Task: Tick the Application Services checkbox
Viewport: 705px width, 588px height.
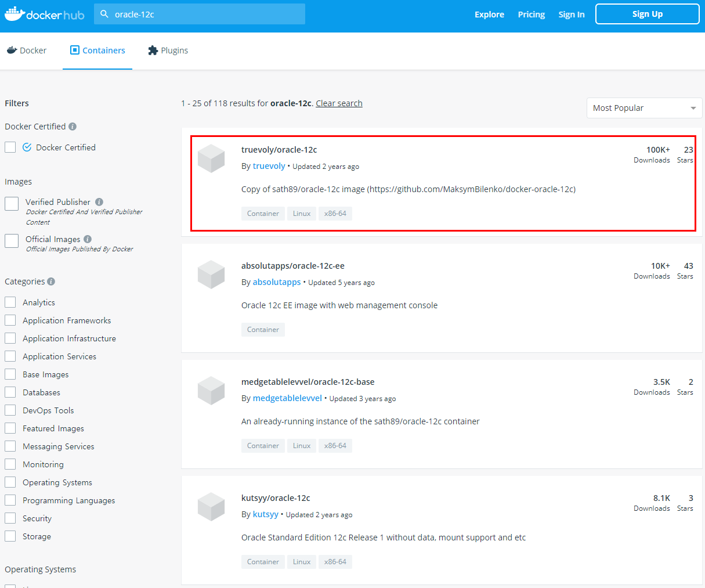Action: point(10,356)
